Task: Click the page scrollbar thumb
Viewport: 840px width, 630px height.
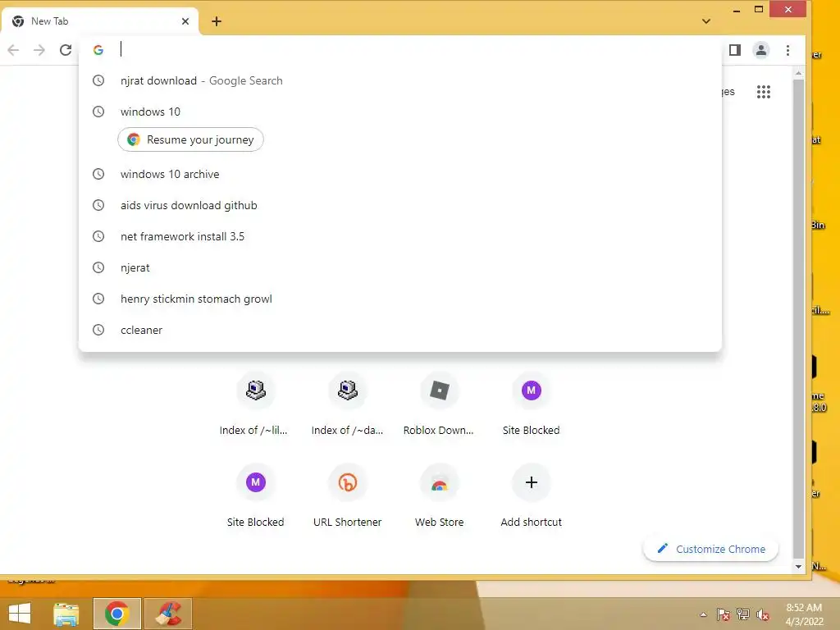Action: click(x=798, y=319)
